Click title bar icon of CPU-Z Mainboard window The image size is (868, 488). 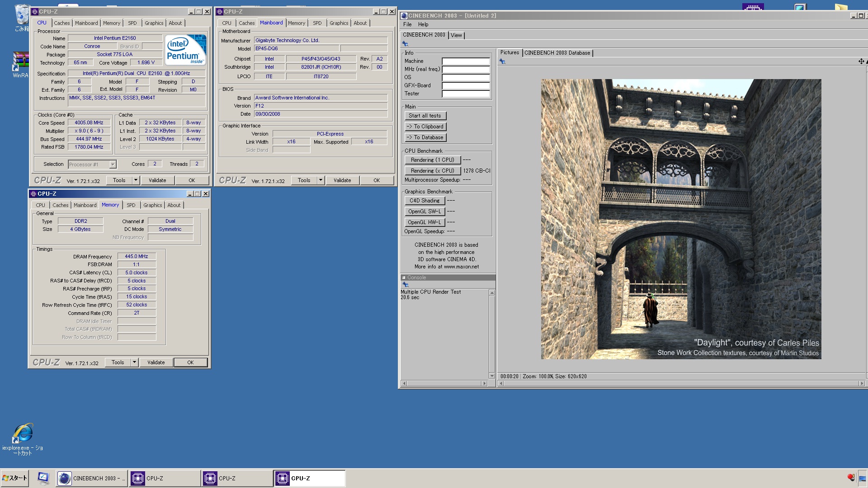(220, 12)
